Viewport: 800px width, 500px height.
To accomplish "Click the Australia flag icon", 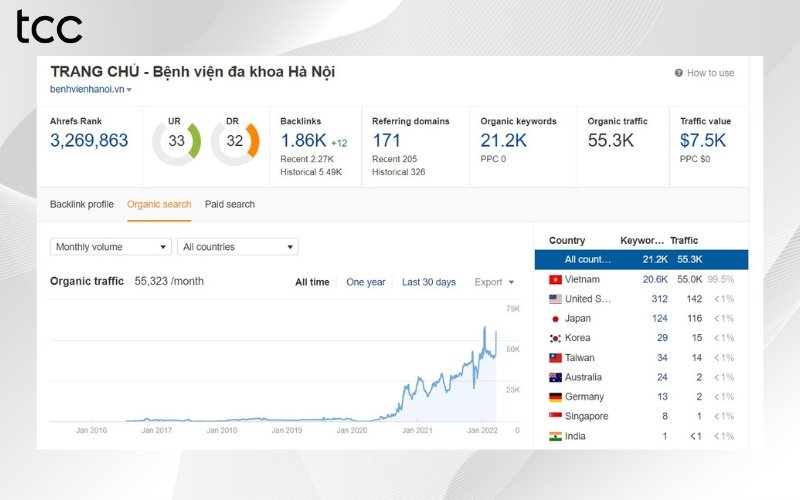I will point(555,378).
